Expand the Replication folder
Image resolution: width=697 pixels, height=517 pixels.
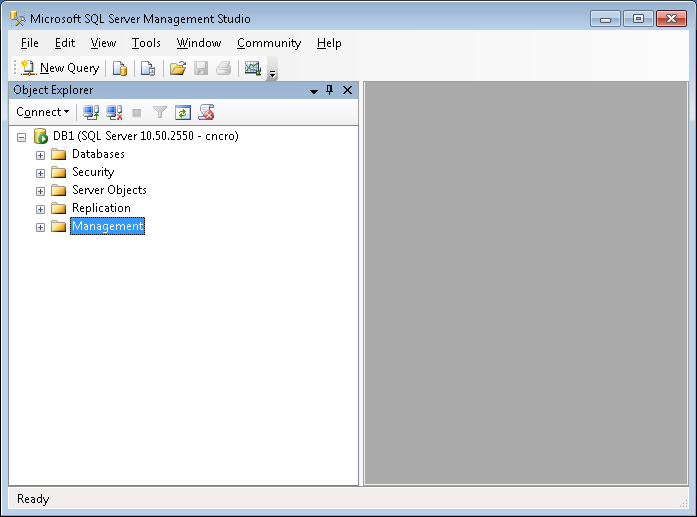pos(40,209)
